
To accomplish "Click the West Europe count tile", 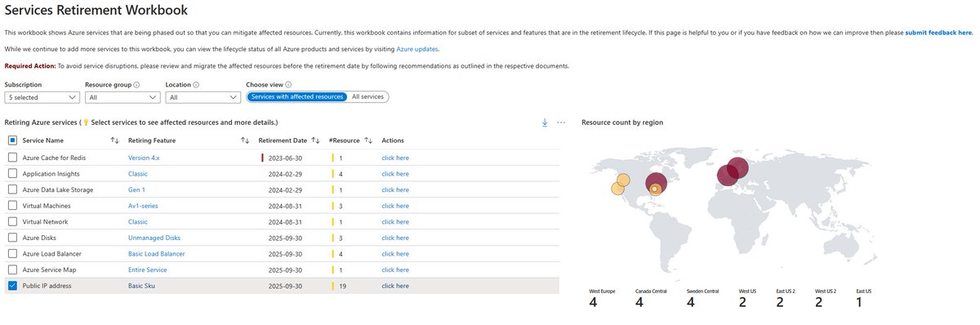I will click(x=603, y=299).
